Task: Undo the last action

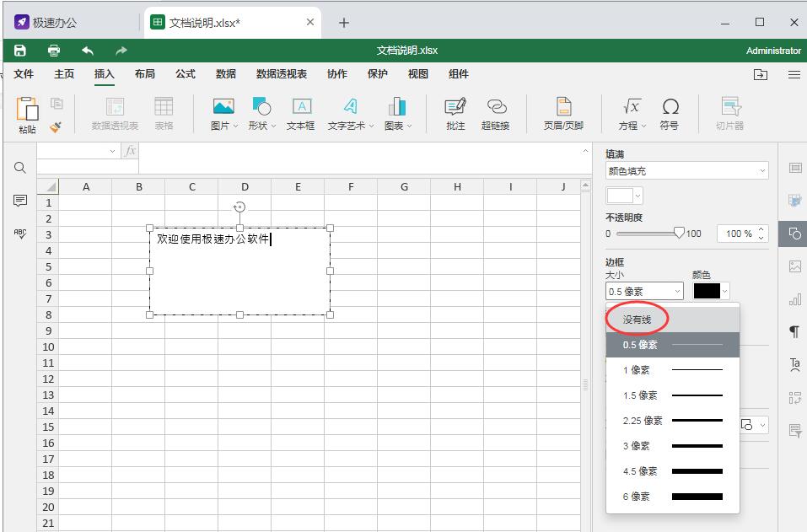Action: (88, 51)
